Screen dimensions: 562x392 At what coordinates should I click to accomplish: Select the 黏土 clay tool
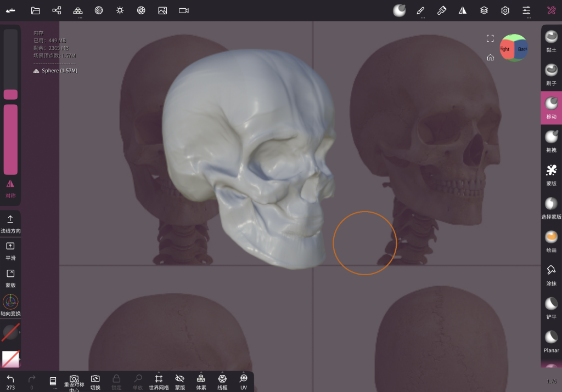tap(551, 41)
